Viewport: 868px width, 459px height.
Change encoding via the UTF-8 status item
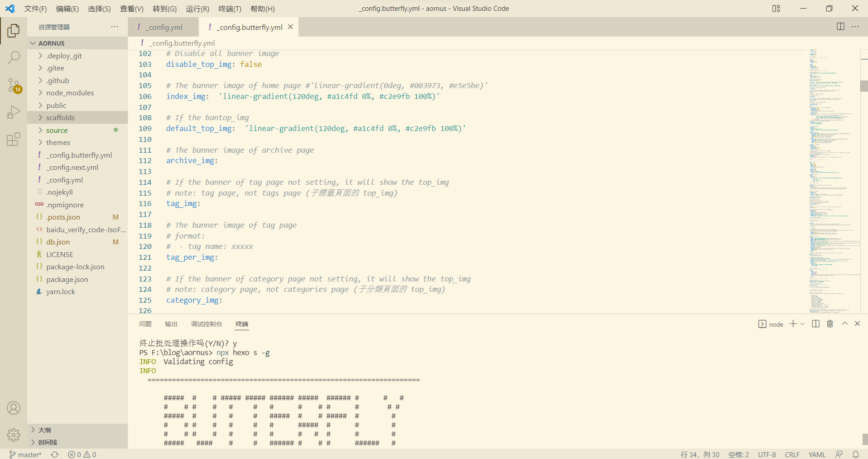[767, 454]
